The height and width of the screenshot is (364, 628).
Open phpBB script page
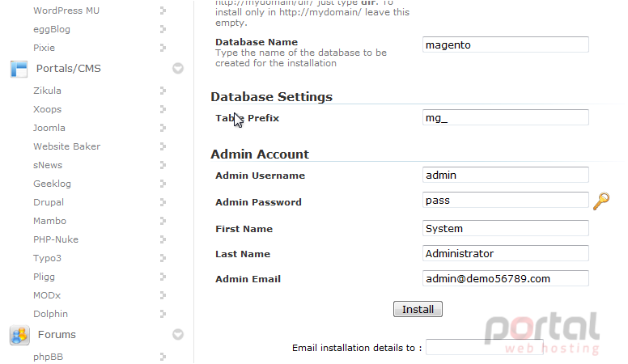tap(48, 357)
